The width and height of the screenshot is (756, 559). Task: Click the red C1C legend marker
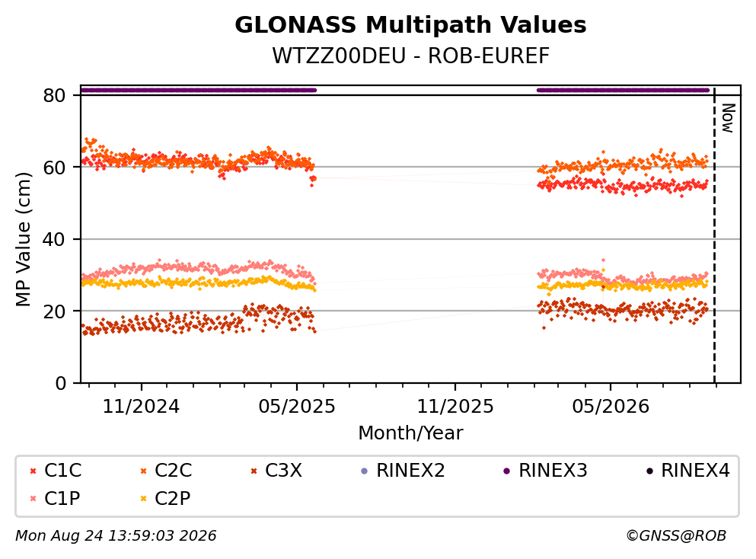tap(33, 471)
